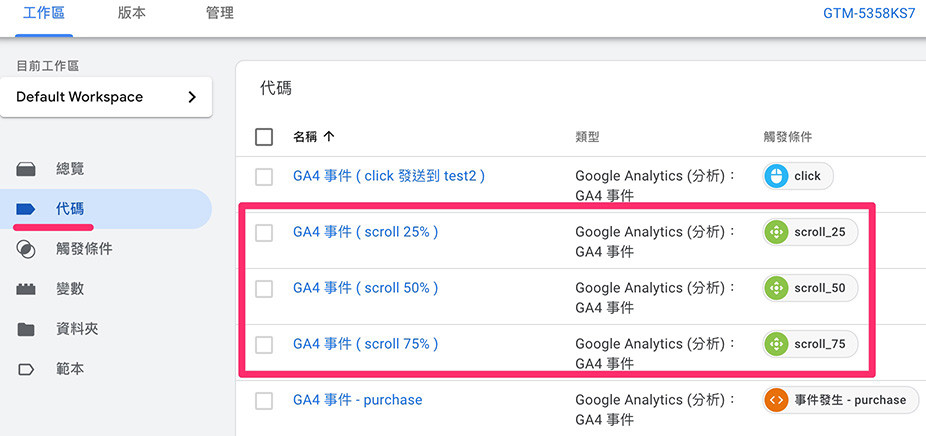Image resolution: width=926 pixels, height=436 pixels.
Task: Click the scroll_75 trigger chip
Action: pos(809,344)
